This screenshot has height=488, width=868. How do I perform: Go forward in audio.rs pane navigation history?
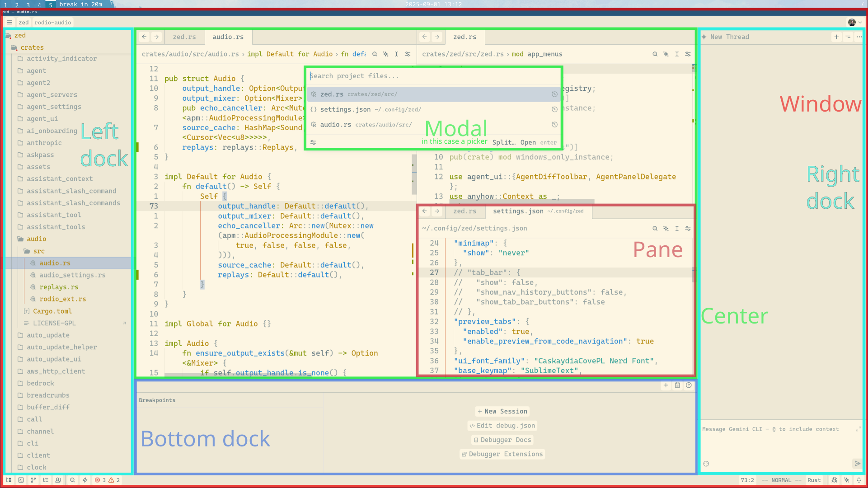coord(156,37)
